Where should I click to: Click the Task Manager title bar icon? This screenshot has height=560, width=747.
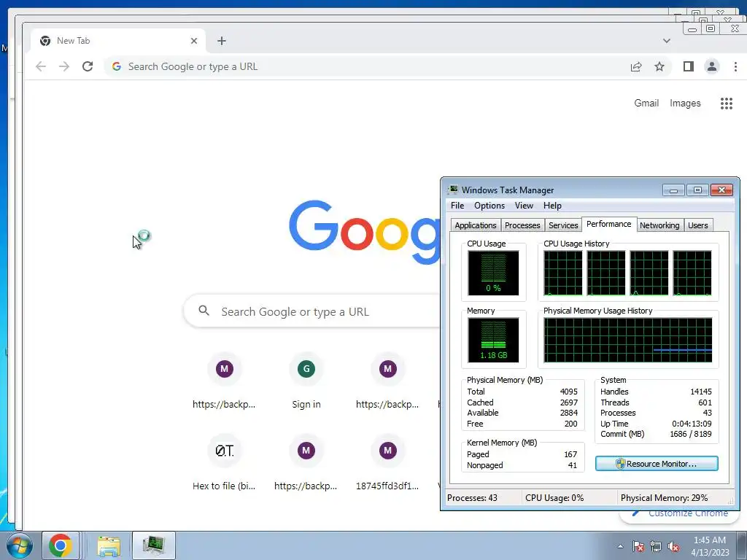pyautogui.click(x=452, y=190)
